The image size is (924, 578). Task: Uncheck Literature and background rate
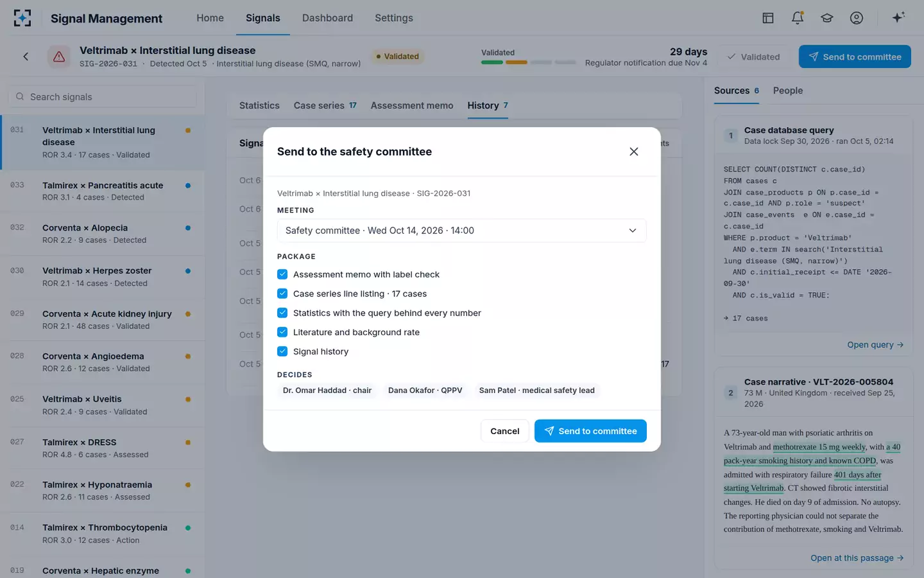tap(282, 332)
